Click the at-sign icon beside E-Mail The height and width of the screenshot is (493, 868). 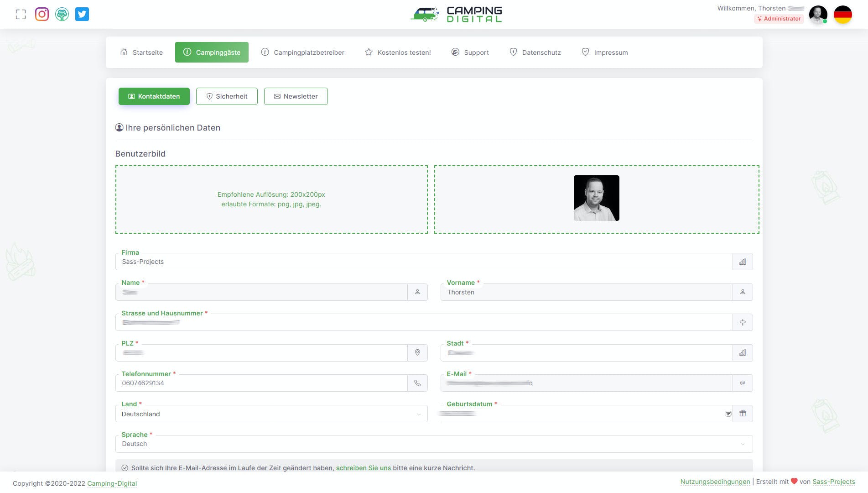point(743,383)
